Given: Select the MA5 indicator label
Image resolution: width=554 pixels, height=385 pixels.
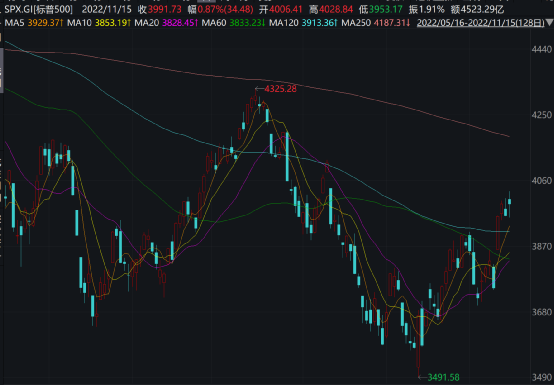Looking at the screenshot, I should pos(14,23).
